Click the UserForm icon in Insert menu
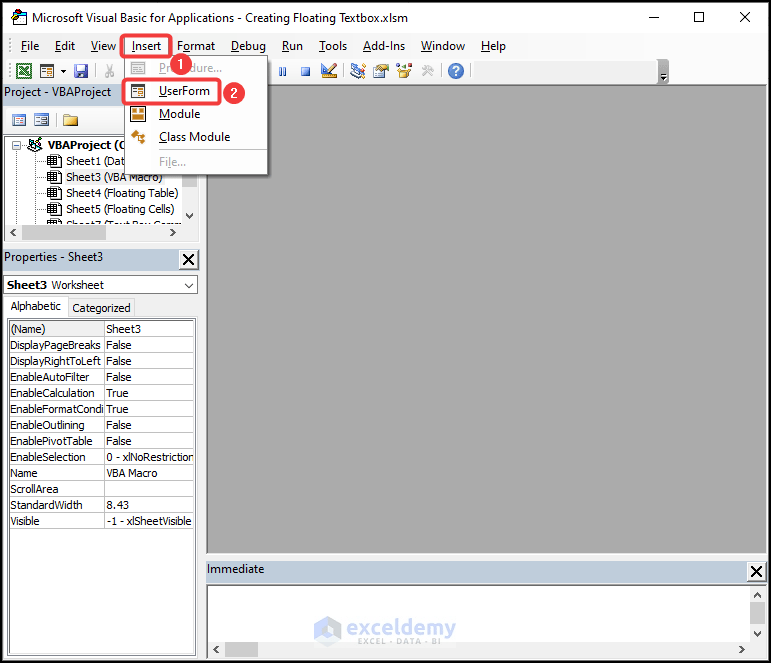The height and width of the screenshot is (663, 771). [x=138, y=91]
